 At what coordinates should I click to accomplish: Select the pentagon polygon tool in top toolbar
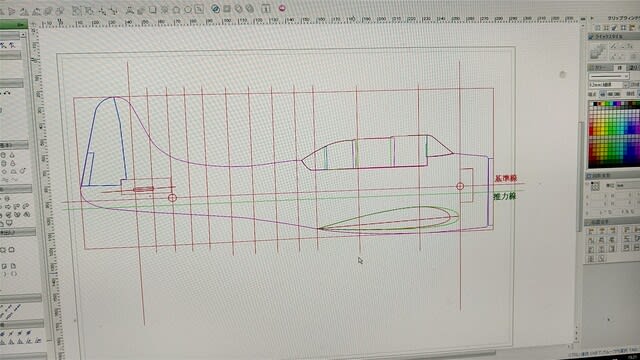177,9
